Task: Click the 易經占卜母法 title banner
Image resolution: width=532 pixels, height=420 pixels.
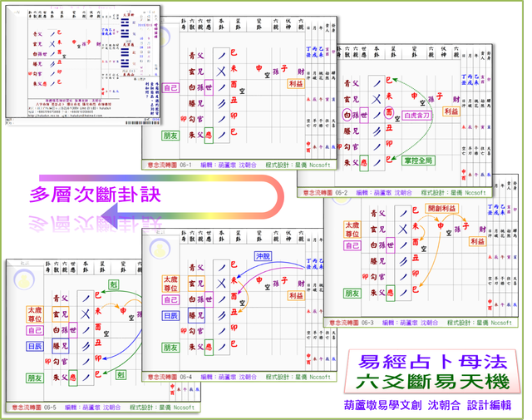Action: (436, 363)
